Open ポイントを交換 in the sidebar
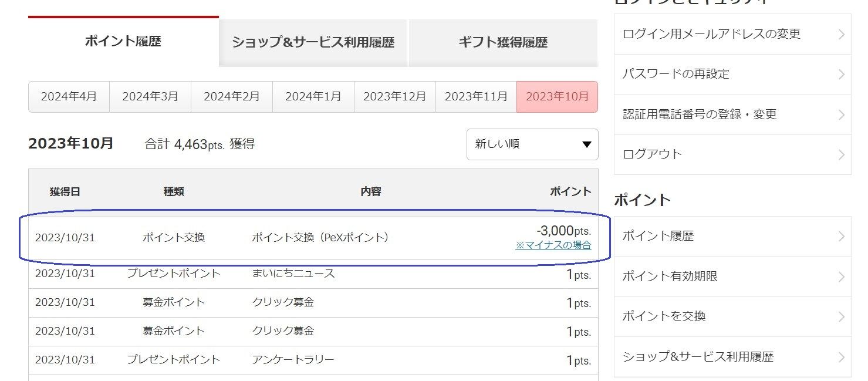The image size is (868, 381). click(x=732, y=316)
